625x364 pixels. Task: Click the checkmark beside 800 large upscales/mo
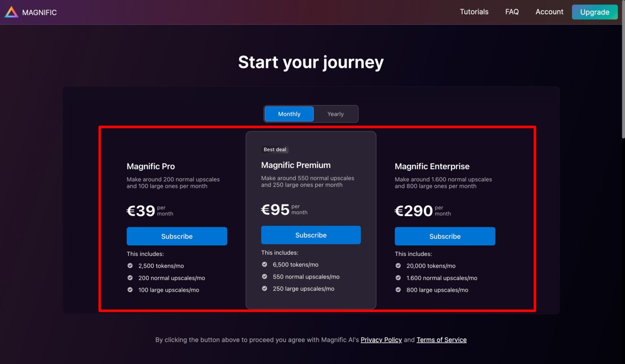398,290
